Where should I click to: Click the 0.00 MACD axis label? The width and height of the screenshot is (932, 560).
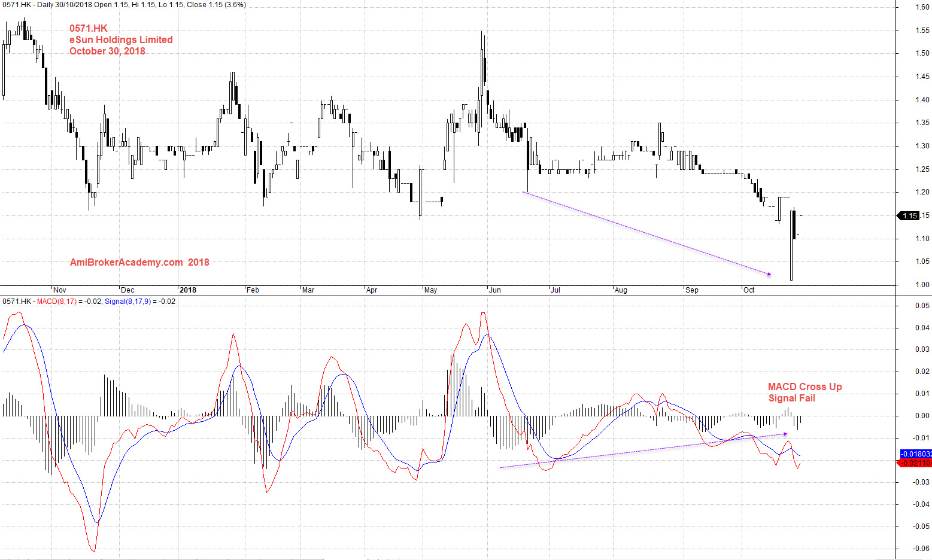coord(922,416)
